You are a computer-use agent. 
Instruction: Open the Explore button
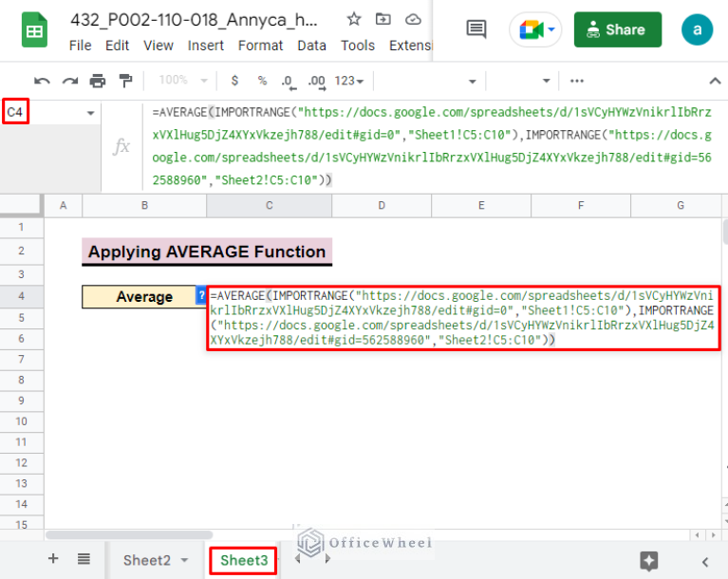pos(648,561)
